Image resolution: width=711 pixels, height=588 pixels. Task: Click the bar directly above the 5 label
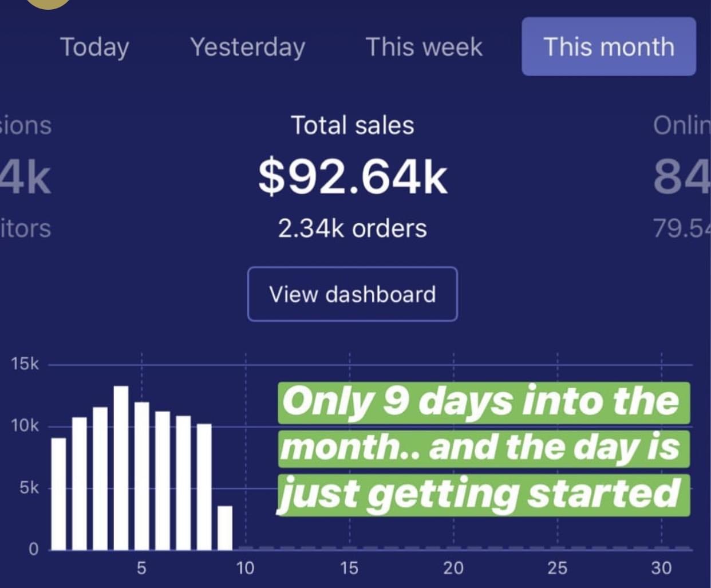pyautogui.click(x=142, y=475)
